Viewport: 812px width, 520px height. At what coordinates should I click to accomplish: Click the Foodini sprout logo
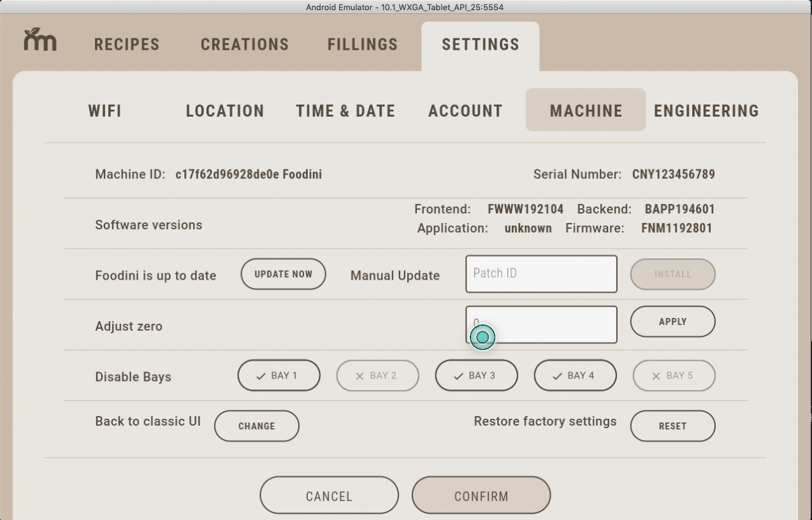click(x=40, y=40)
